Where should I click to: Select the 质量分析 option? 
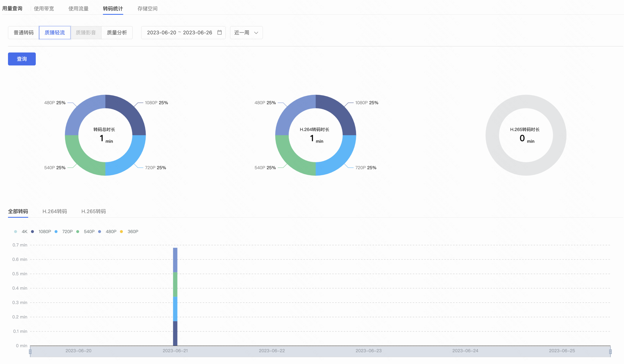117,33
